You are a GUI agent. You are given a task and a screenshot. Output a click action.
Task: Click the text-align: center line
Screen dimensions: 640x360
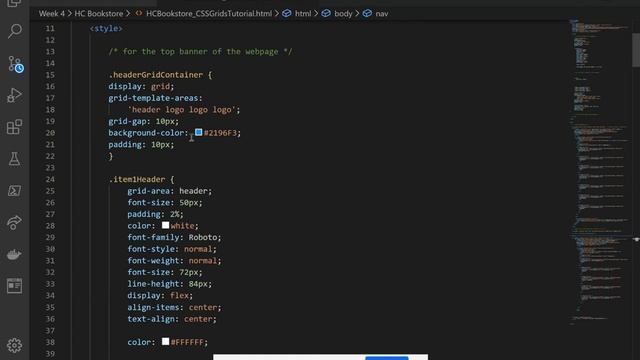click(172, 319)
